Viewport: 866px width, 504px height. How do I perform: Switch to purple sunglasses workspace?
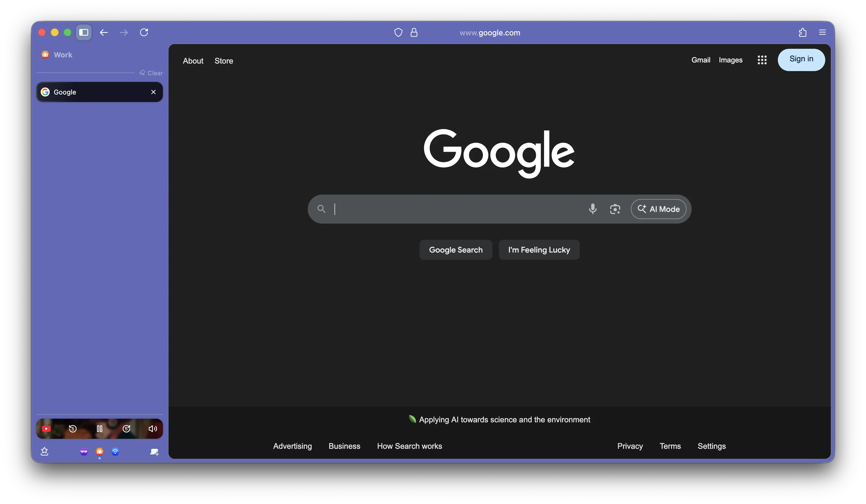[83, 452]
